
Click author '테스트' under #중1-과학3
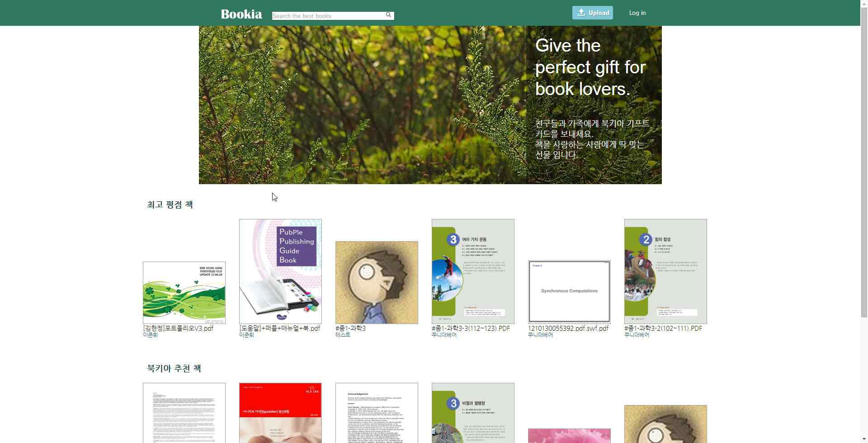343,335
